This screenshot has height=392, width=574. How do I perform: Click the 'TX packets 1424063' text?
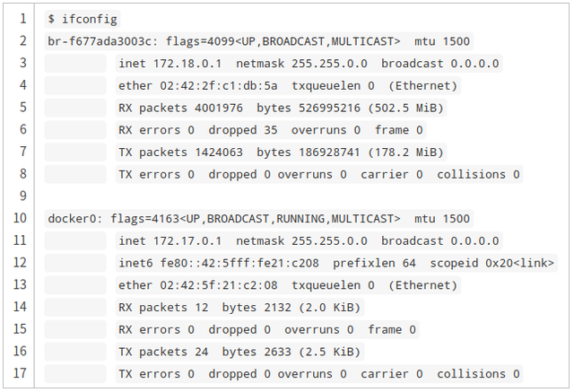[180, 152]
